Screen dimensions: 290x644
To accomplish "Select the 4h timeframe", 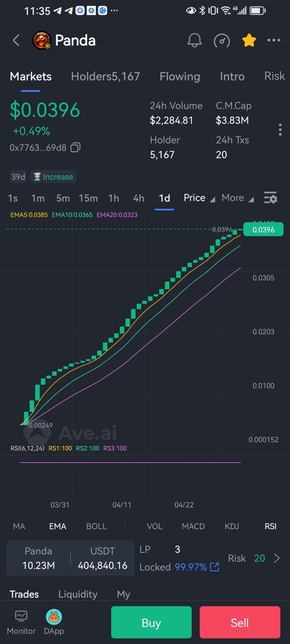I will click(x=139, y=198).
